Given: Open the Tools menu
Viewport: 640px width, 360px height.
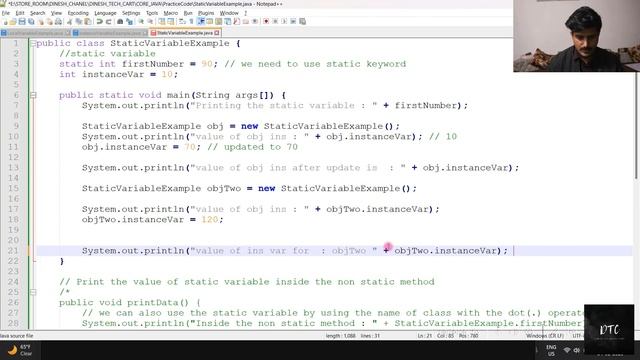Looking at the screenshot, I should pyautogui.click(x=152, y=13).
